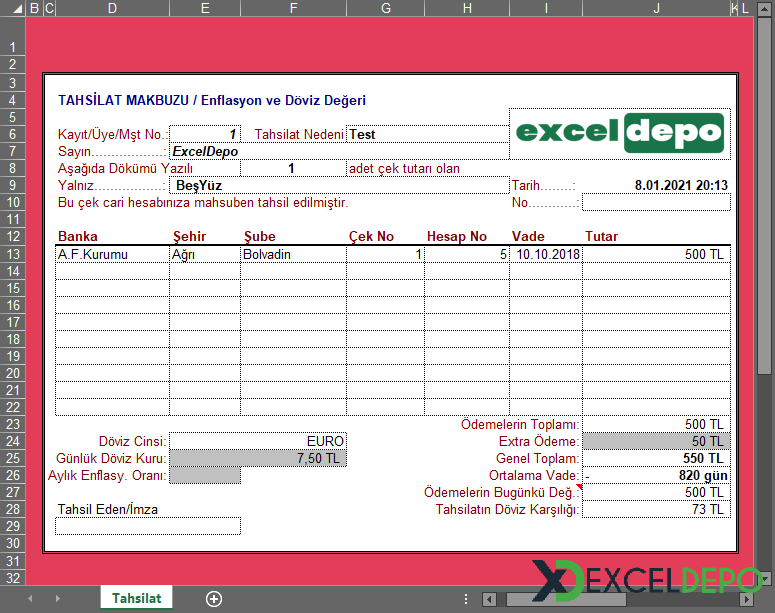The image size is (775, 613).
Task: Open the Tahsilat sheet tab
Action: (136, 598)
